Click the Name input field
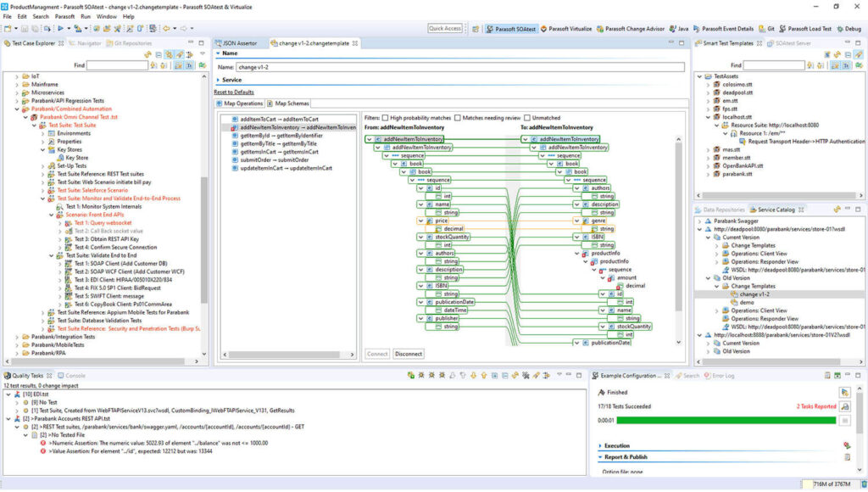868x492 pixels. tap(460, 68)
